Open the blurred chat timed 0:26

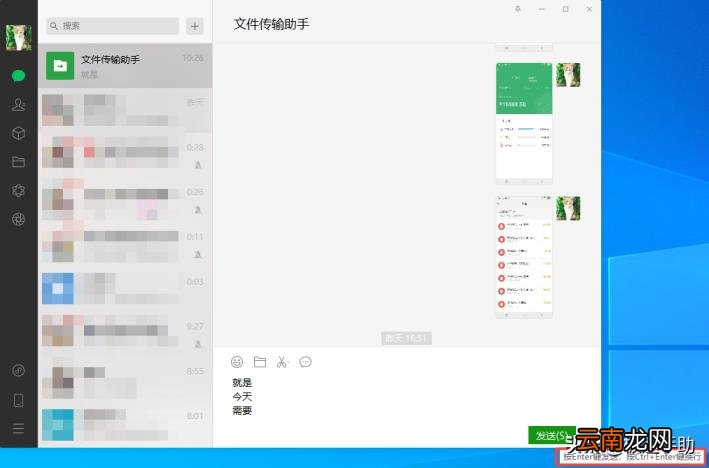tap(125, 200)
